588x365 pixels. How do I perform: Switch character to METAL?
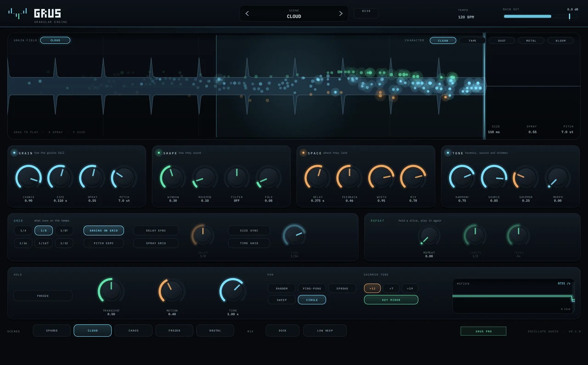531,40
